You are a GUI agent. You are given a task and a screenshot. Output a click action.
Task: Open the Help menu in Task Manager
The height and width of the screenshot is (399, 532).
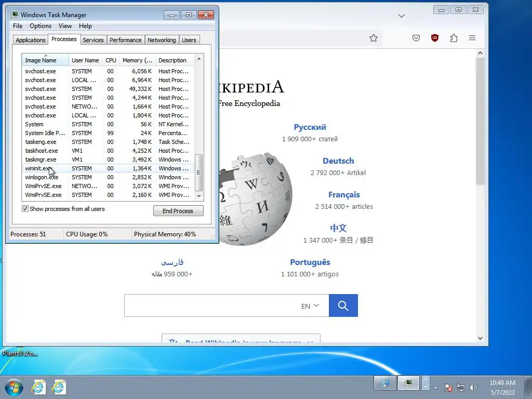pos(85,26)
